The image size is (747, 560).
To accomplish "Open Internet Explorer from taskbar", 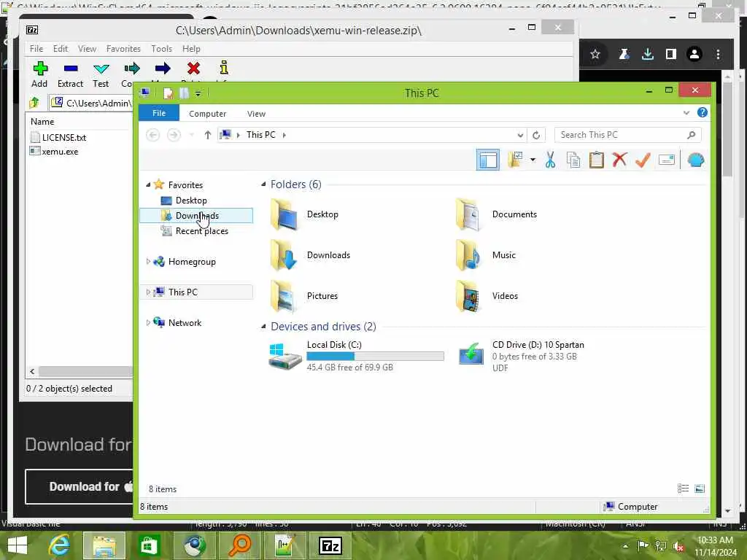I will [x=59, y=545].
